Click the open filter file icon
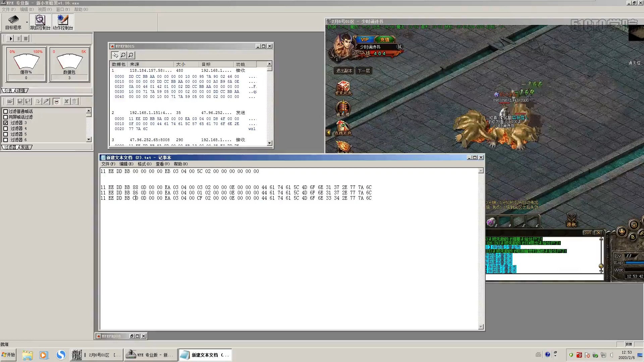 10,101
